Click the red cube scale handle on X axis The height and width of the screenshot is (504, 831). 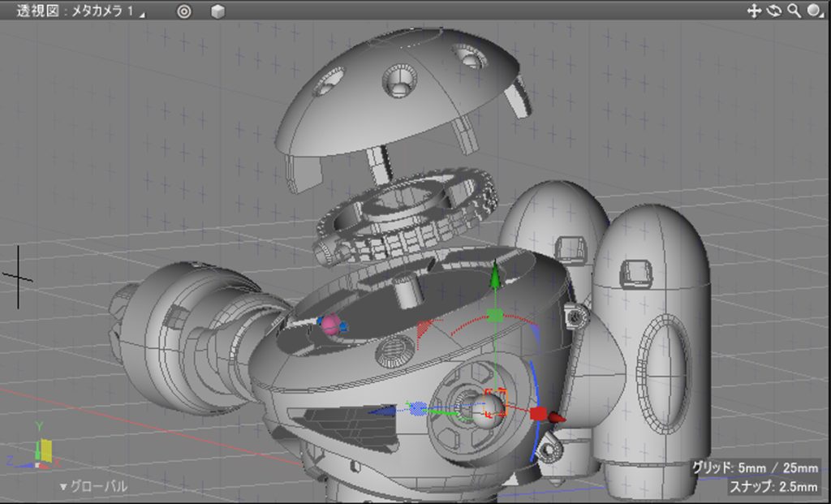pyautogui.click(x=537, y=414)
